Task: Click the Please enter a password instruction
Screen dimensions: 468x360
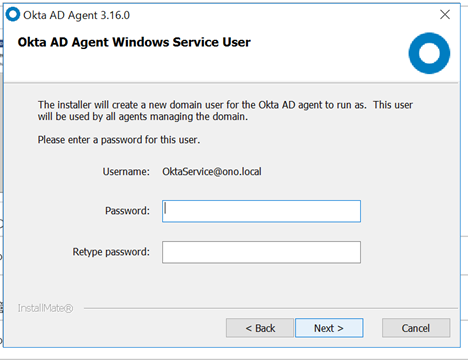Action: 119,140
